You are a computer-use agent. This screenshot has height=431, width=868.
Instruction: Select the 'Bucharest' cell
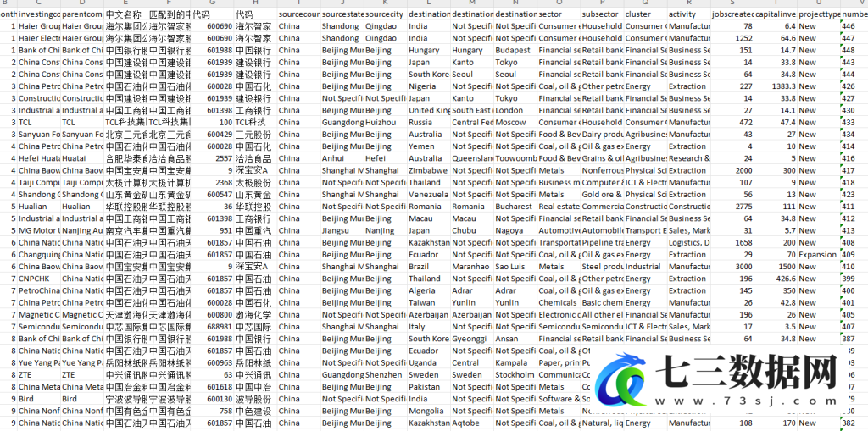click(515, 207)
